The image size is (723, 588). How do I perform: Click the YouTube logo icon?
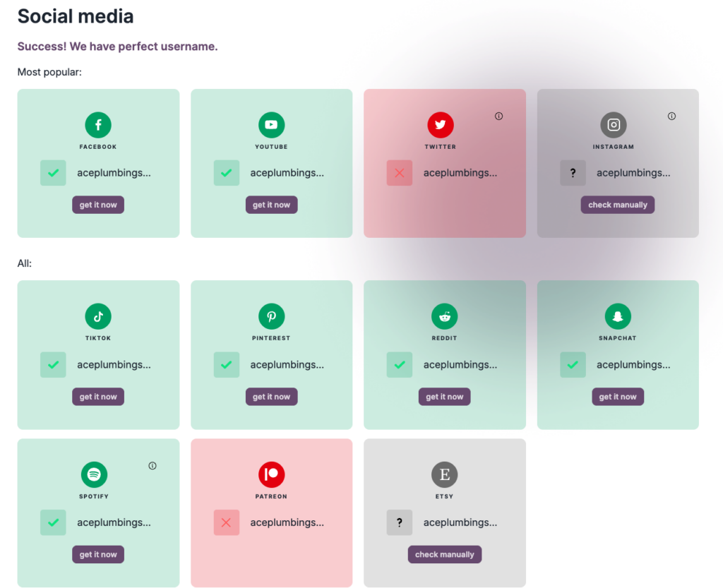pyautogui.click(x=271, y=125)
